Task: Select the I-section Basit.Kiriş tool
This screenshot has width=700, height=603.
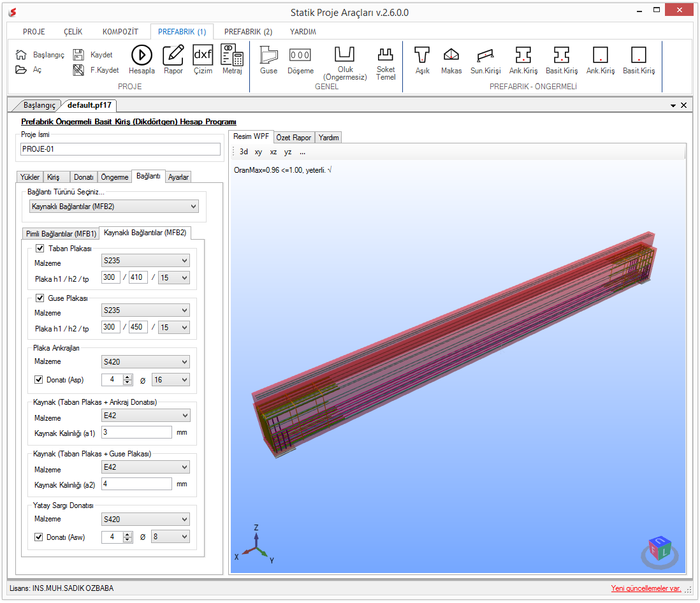Action: 562,55
